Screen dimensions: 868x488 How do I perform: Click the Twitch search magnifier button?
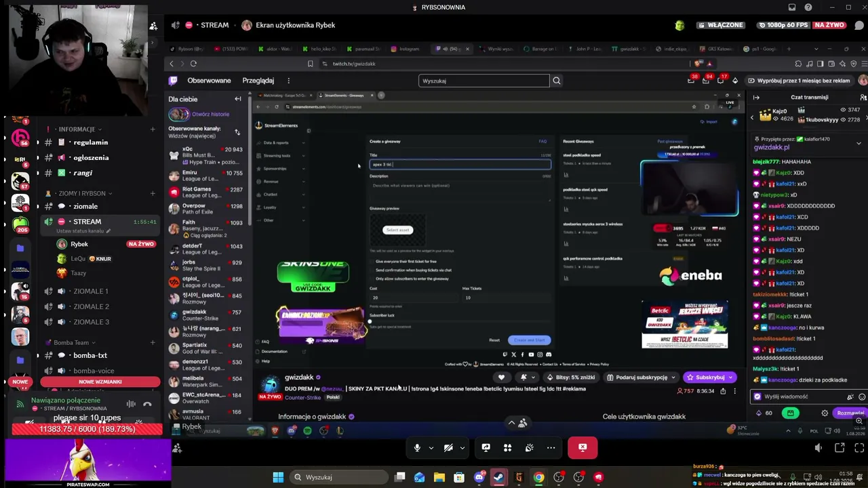coord(557,81)
